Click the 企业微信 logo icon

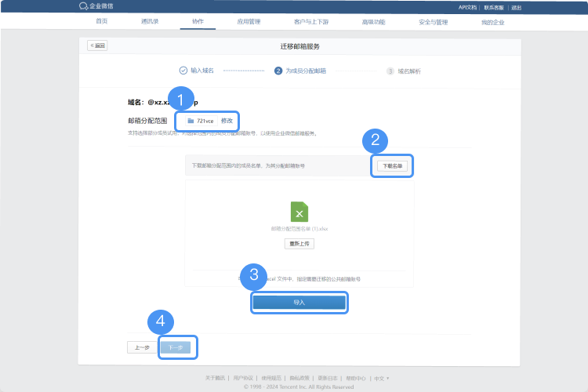coord(84,6)
